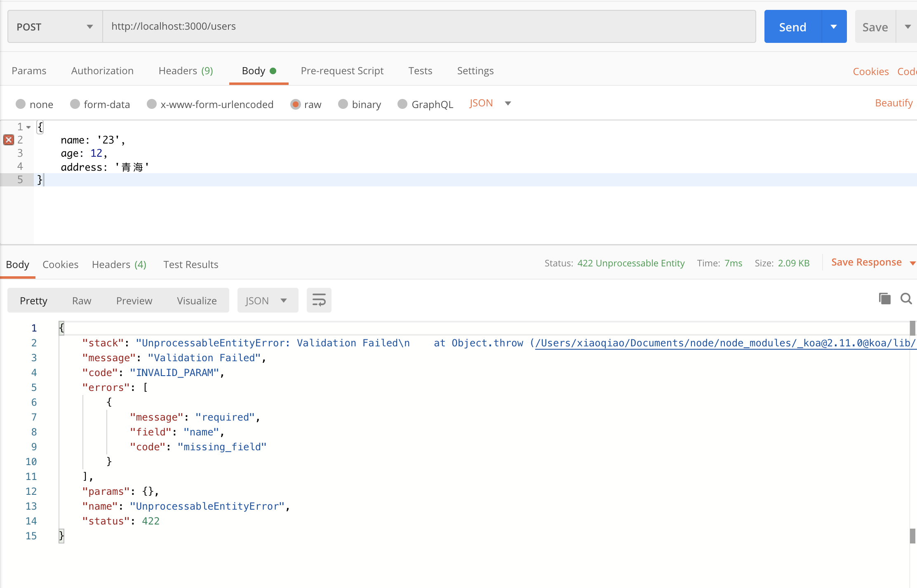Open the response Headers (4) tab

click(119, 264)
